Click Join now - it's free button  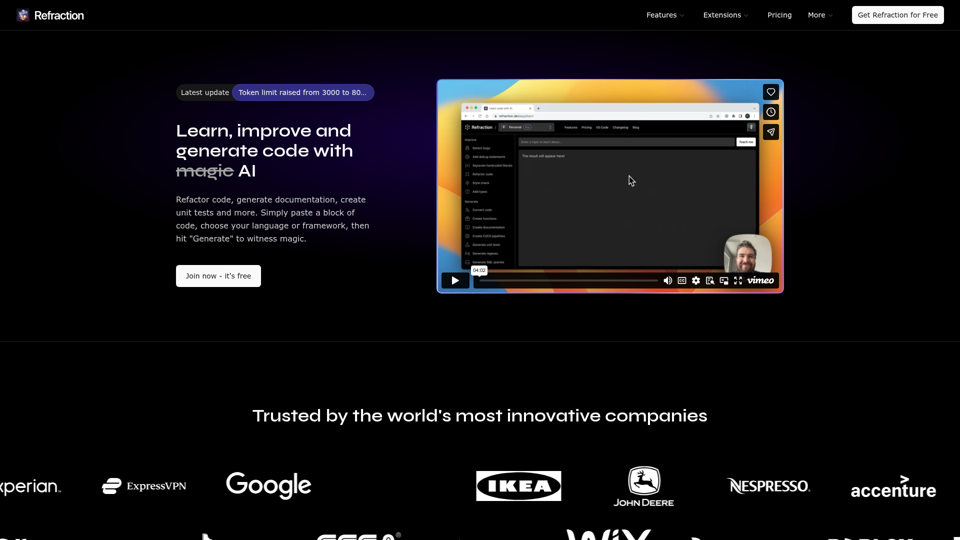(218, 276)
